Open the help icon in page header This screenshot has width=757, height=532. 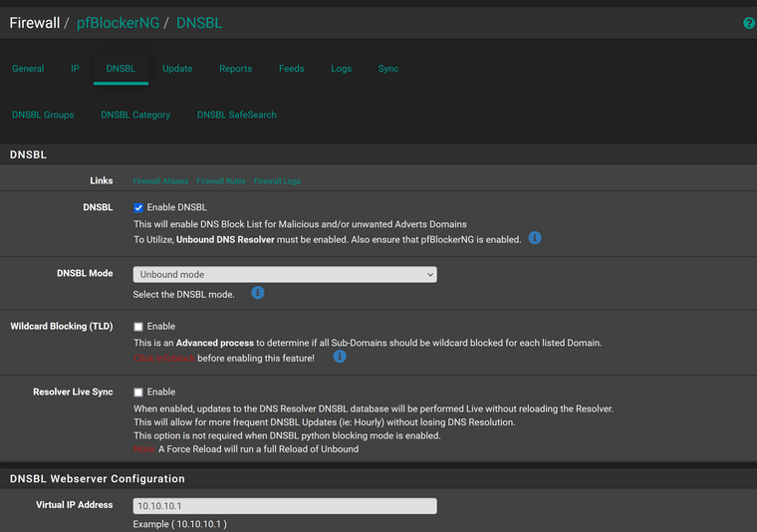pos(749,23)
